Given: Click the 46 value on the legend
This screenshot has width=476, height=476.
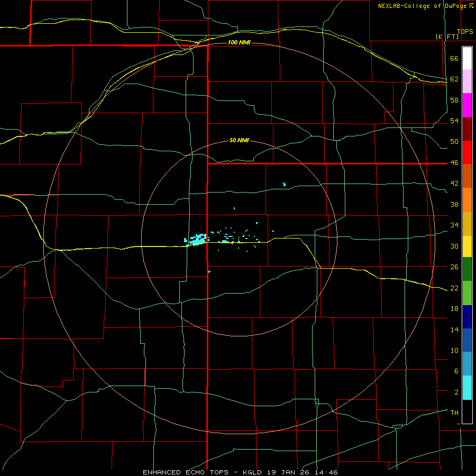Looking at the screenshot, I should point(454,163).
